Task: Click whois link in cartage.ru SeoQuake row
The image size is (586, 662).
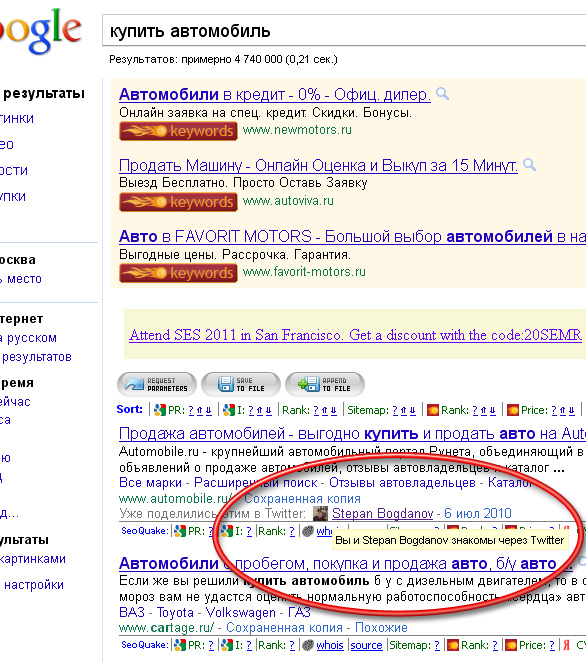Action: pos(330,645)
